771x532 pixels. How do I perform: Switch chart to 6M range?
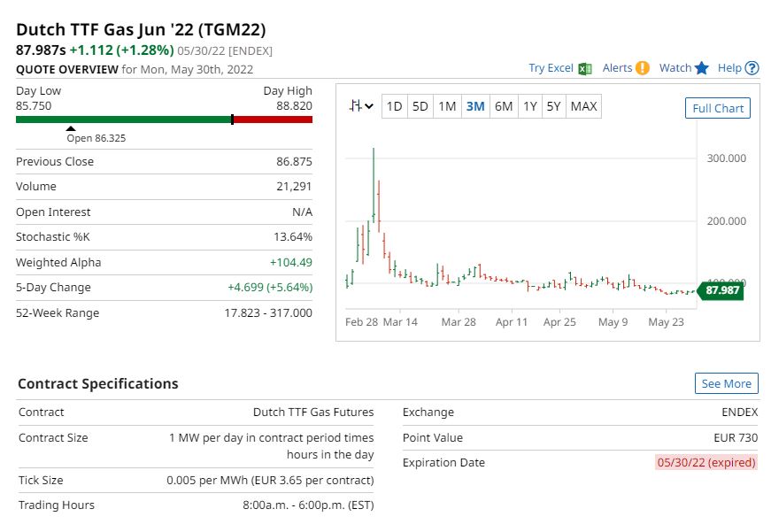(x=504, y=106)
